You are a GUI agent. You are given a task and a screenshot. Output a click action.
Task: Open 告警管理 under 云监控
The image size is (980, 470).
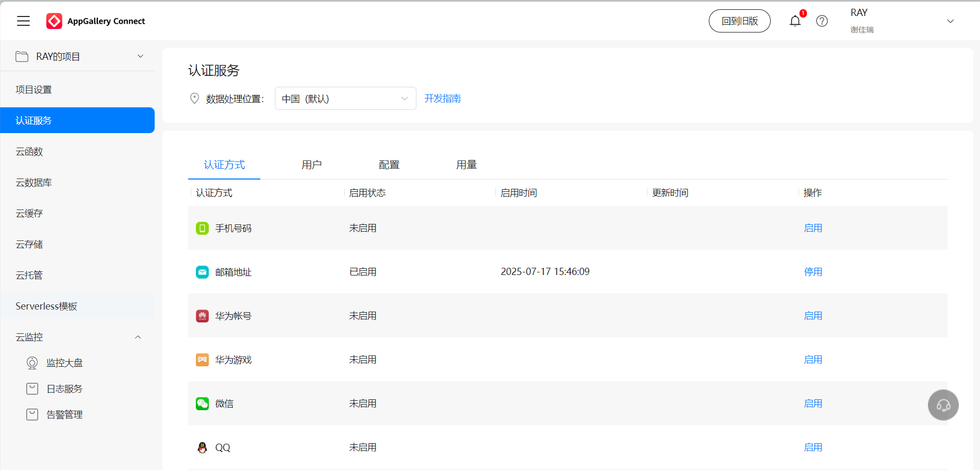64,415
